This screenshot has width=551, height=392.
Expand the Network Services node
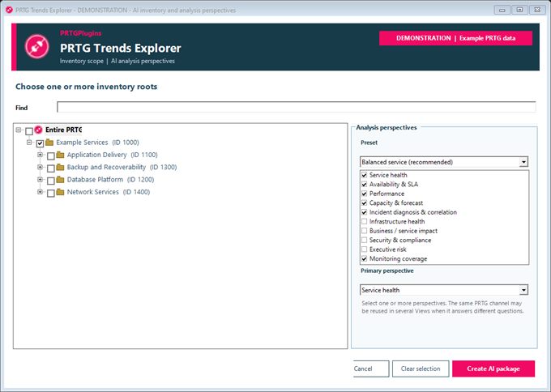[x=40, y=192]
